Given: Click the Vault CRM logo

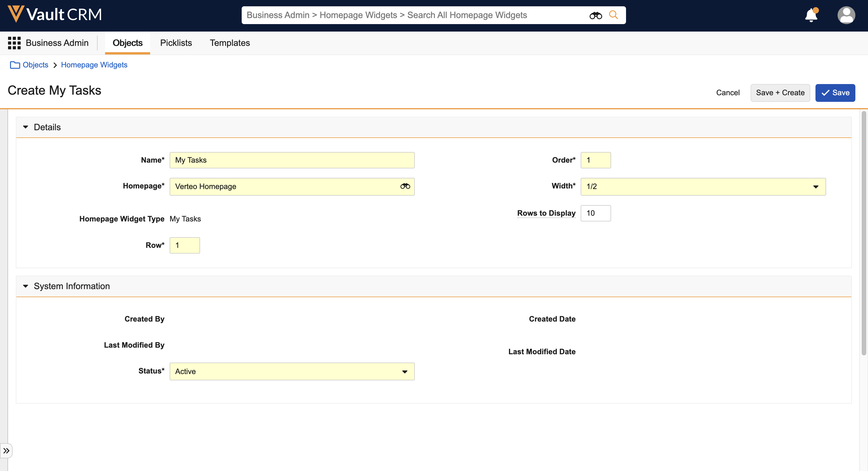Looking at the screenshot, I should coord(55,14).
